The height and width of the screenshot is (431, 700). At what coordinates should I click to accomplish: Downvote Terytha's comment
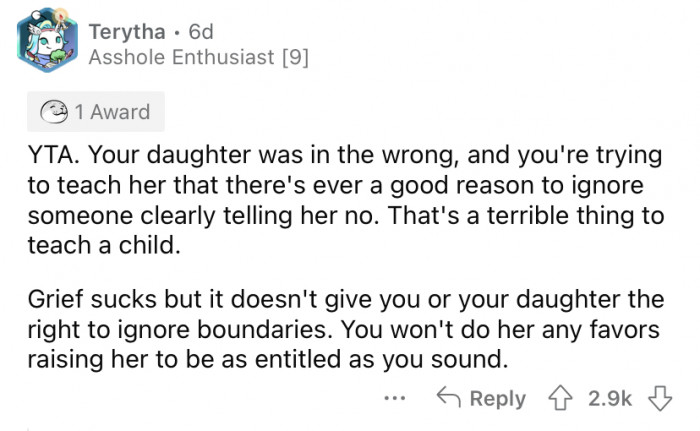click(x=660, y=398)
